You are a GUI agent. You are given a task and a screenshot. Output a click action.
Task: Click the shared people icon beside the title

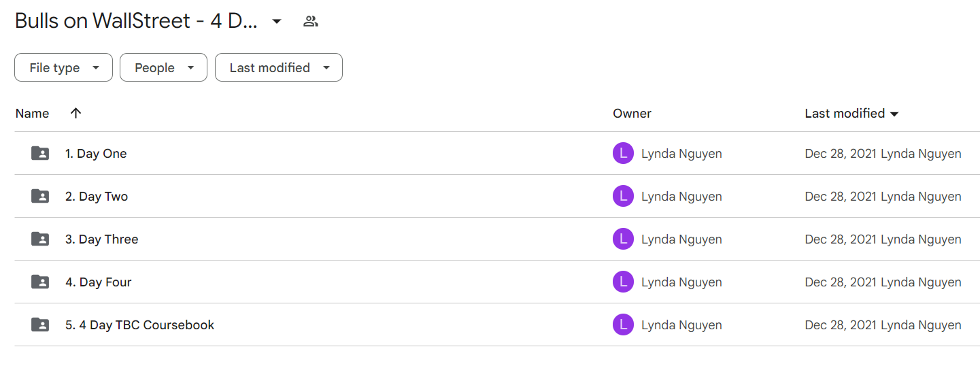[x=311, y=21]
